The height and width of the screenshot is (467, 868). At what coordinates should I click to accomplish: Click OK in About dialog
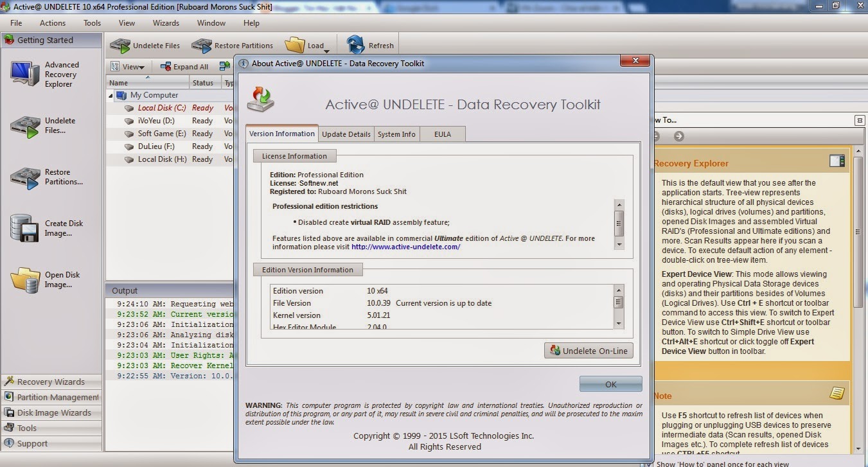click(x=611, y=384)
